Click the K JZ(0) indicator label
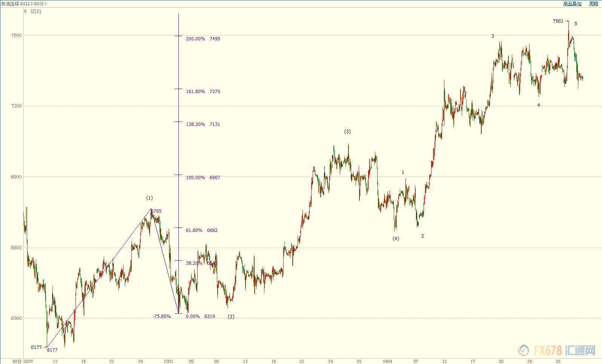The height and width of the screenshot is (364, 602). (x=33, y=11)
